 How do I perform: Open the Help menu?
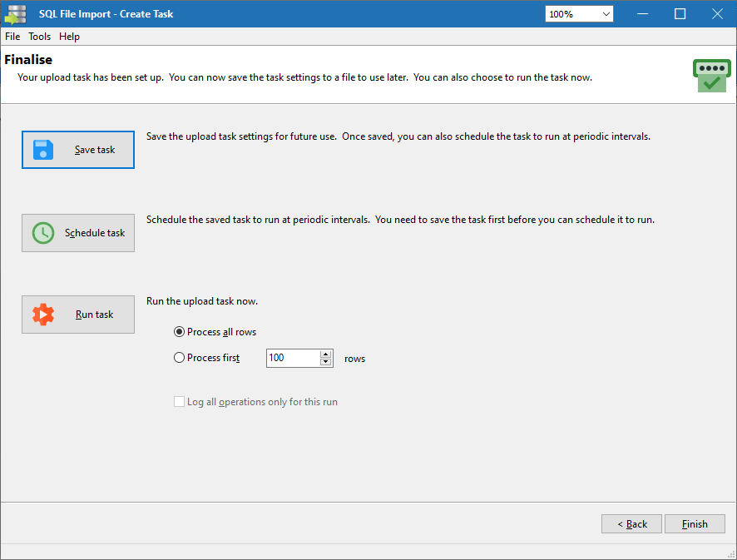click(x=69, y=37)
